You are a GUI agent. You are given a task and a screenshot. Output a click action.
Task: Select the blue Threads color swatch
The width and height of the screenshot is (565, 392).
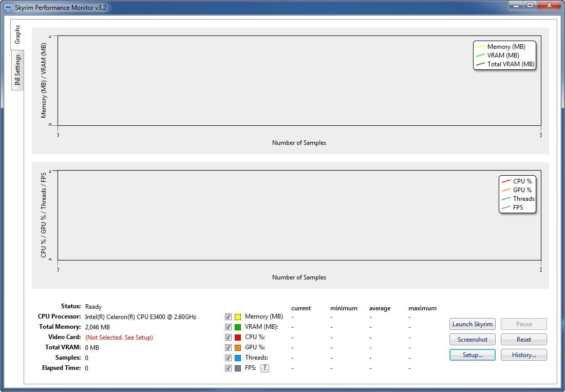(x=237, y=358)
